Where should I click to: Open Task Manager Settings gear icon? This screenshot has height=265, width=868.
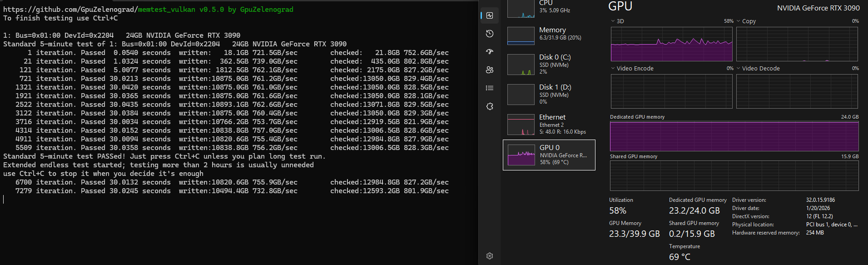coord(490,256)
